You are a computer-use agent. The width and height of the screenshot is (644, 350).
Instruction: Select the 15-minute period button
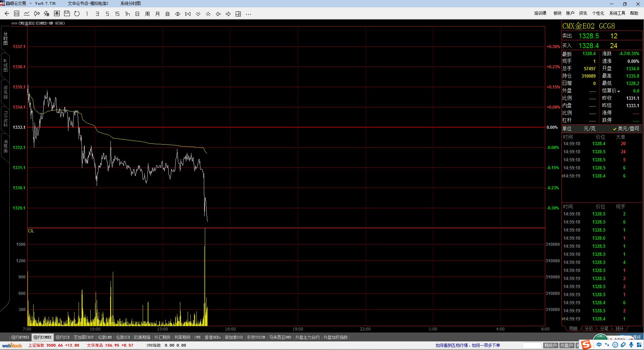[117, 14]
